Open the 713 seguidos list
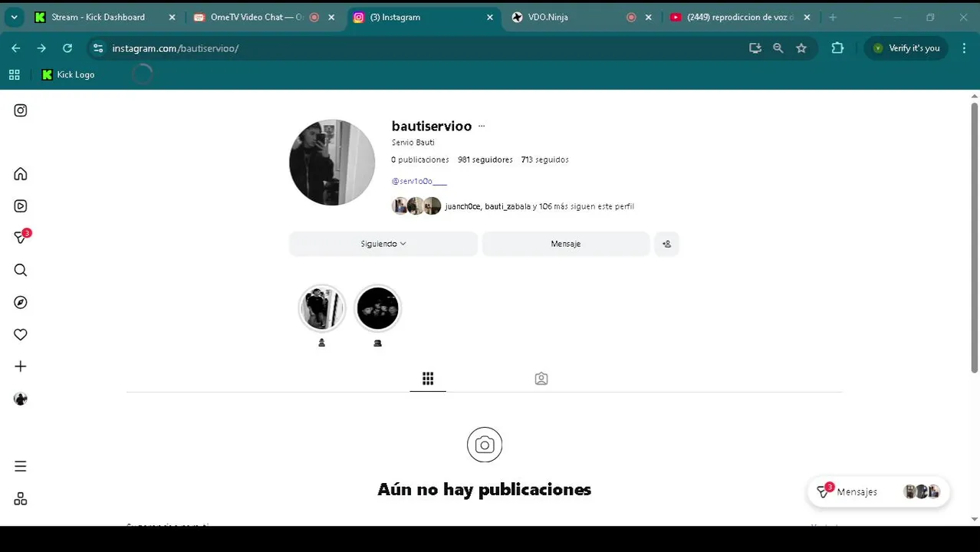The image size is (980, 552). [544, 159]
